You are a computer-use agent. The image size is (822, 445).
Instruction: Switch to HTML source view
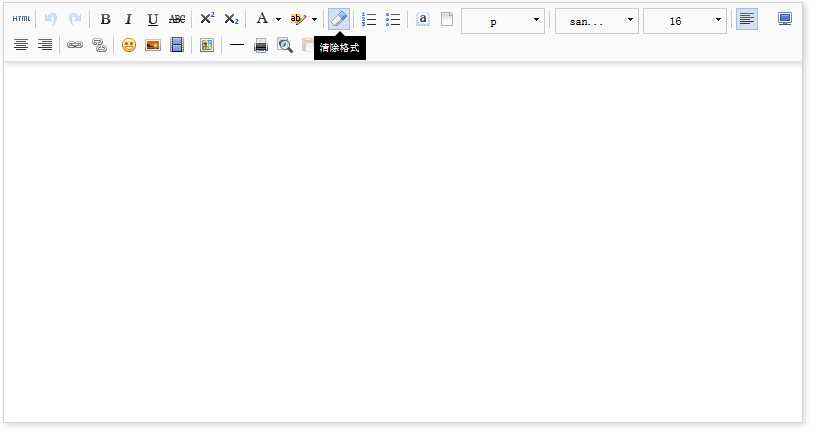click(x=21, y=19)
